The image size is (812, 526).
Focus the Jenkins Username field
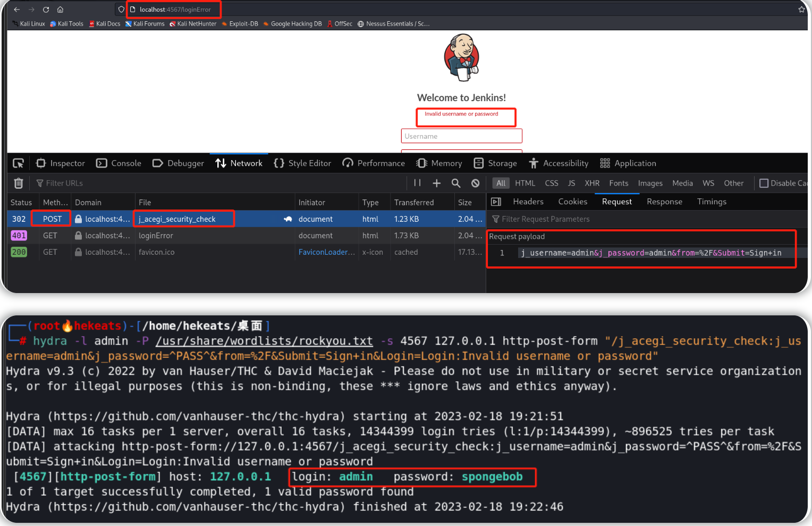[461, 136]
